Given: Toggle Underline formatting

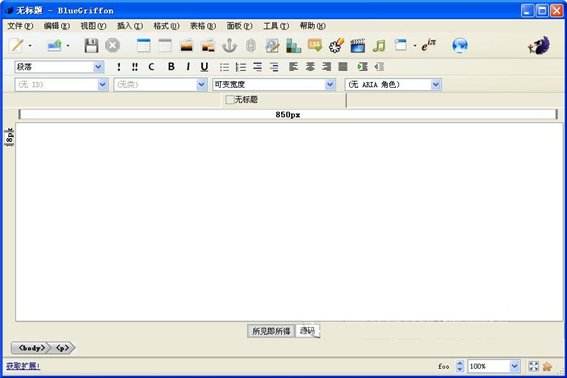Looking at the screenshot, I should [204, 67].
